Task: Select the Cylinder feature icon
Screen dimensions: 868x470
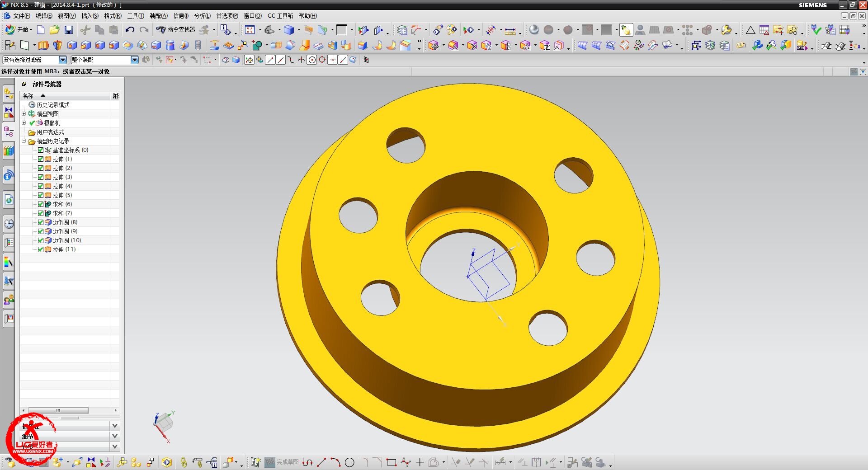Action: [x=170, y=45]
